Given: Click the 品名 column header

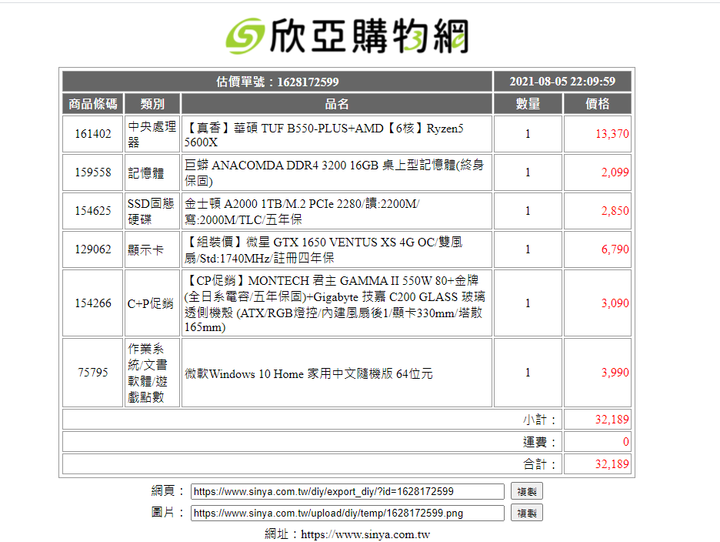Looking at the screenshot, I should pyautogui.click(x=337, y=104).
